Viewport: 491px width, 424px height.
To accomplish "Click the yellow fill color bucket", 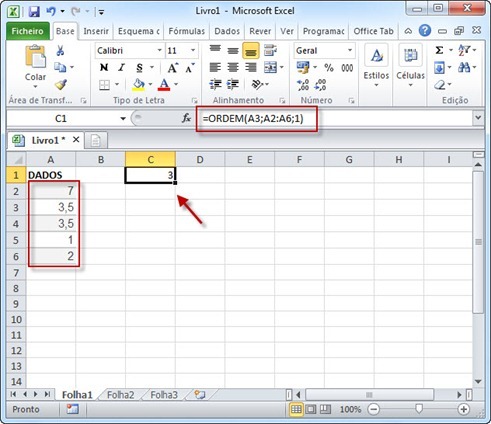I will coord(138,85).
